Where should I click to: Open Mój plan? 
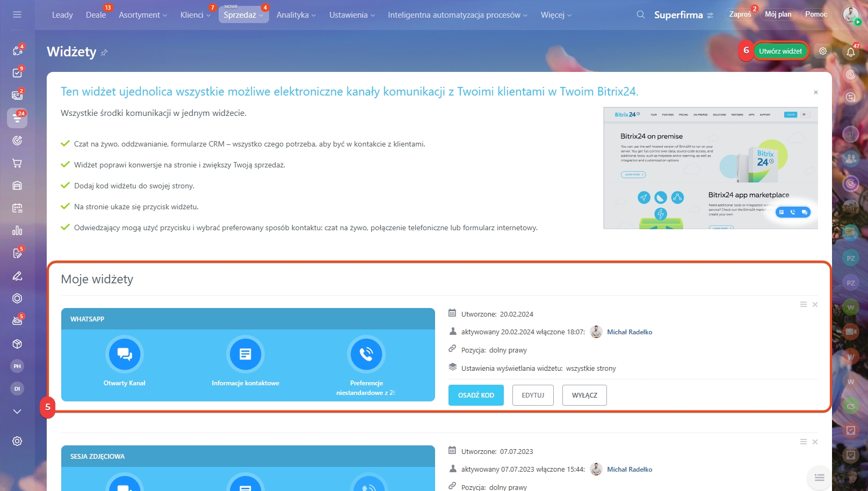[x=778, y=14]
